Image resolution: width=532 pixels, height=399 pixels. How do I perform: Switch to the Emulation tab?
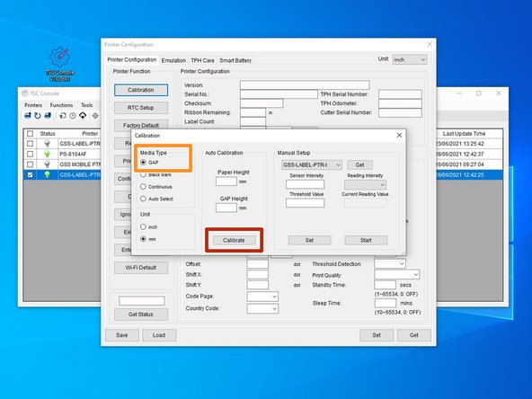173,60
